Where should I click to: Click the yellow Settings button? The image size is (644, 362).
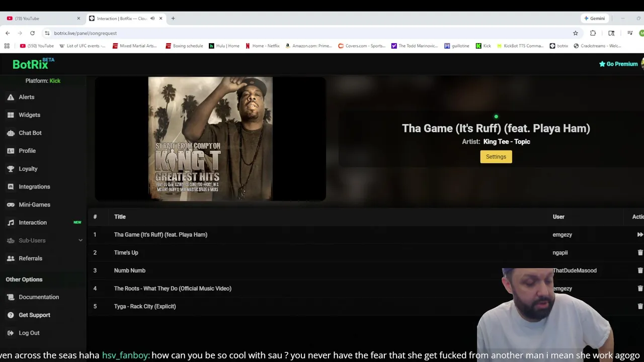pyautogui.click(x=496, y=157)
